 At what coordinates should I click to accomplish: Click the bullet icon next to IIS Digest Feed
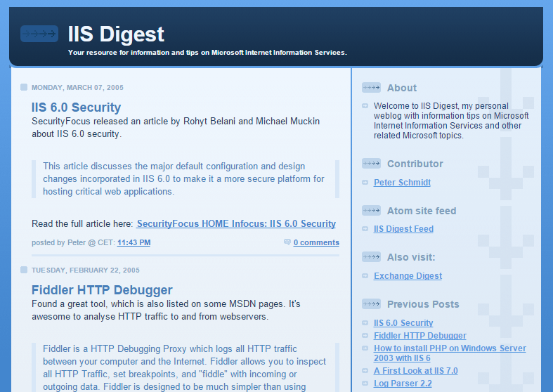coord(365,229)
